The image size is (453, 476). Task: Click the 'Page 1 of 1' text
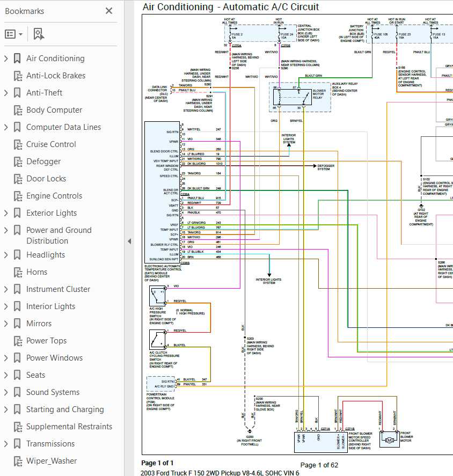pyautogui.click(x=157, y=463)
